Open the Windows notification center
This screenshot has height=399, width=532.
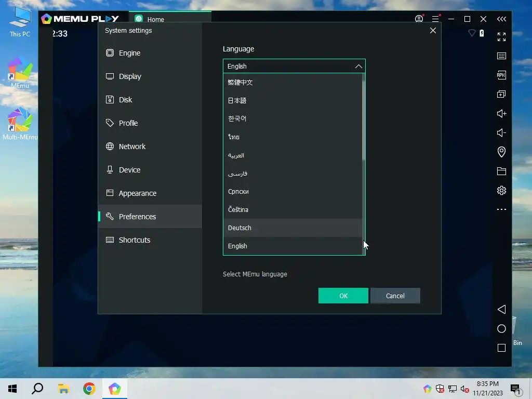click(x=516, y=389)
